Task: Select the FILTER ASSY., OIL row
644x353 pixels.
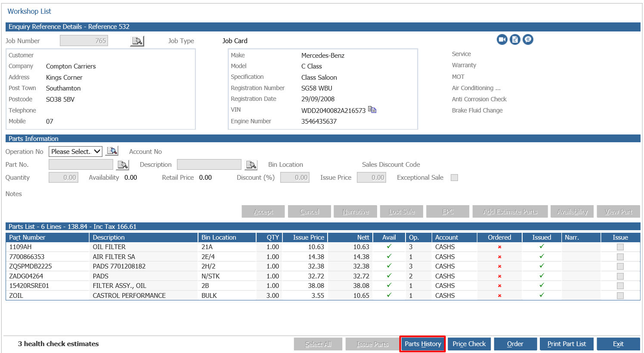Action: pyautogui.click(x=323, y=286)
